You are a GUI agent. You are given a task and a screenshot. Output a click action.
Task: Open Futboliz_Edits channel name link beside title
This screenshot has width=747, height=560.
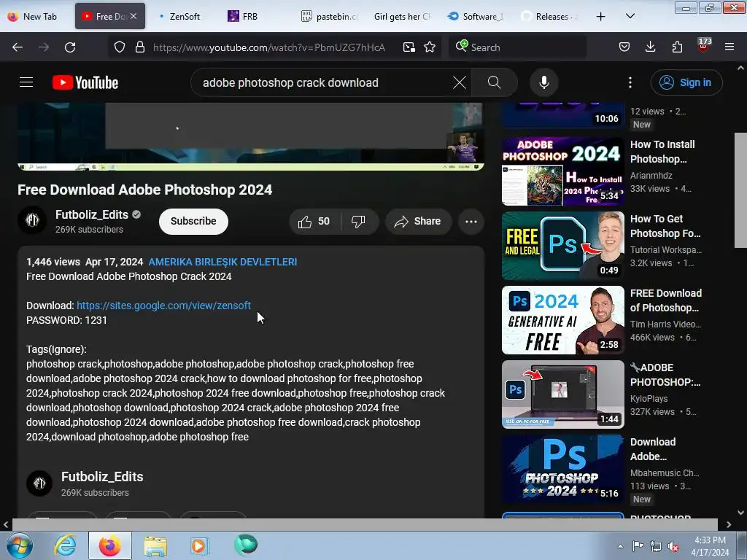pyautogui.click(x=92, y=215)
